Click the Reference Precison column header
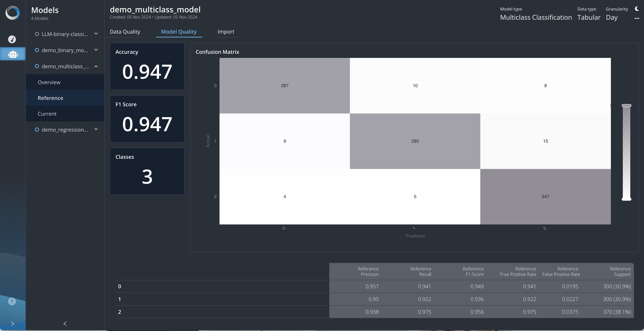Image resolution: width=644 pixels, height=331 pixels. (x=368, y=272)
